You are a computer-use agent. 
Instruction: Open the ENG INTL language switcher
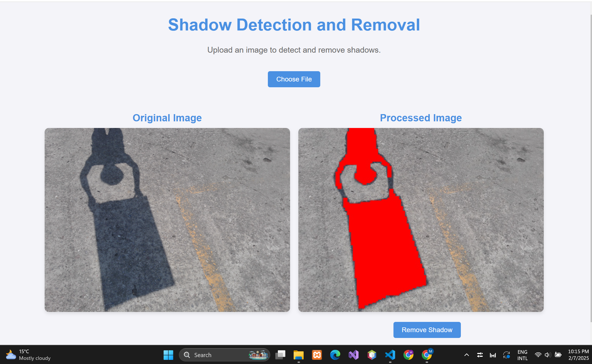[x=522, y=355]
